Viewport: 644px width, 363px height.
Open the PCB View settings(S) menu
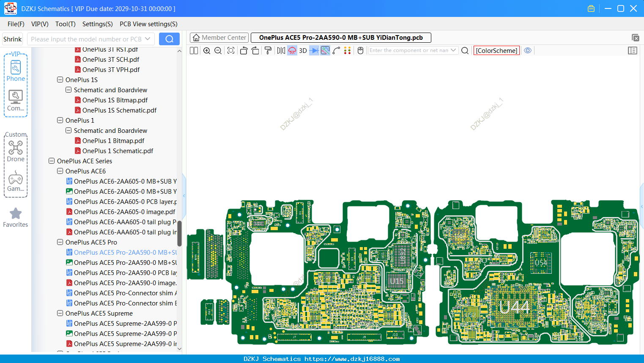[148, 24]
